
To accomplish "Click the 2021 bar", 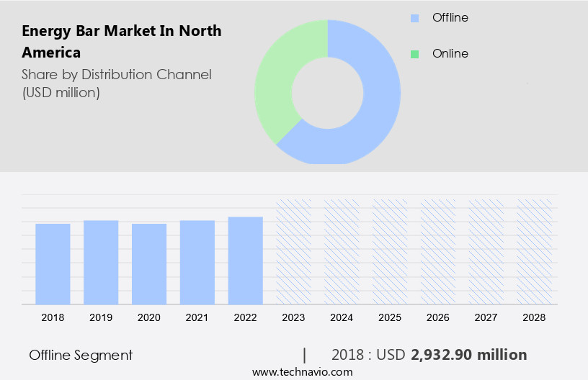I will click(x=197, y=262).
